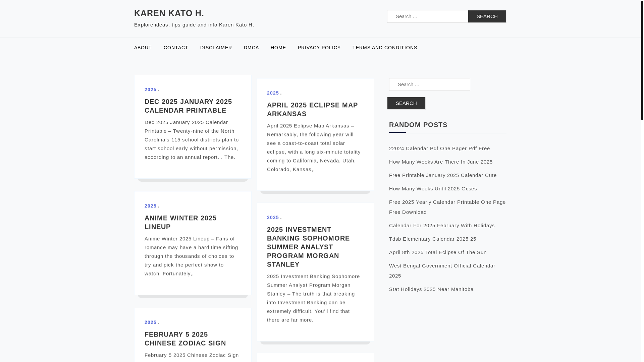This screenshot has width=644, height=362.
Task: Open Stat Holidays 2025 Near Manitoba link
Action: tap(431, 289)
